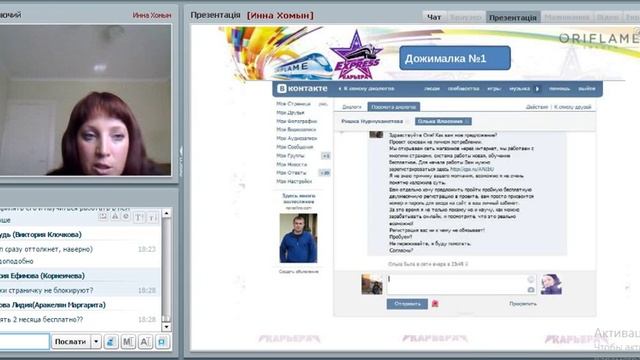Screen dimensions: 640x360
Task: Click the recipient avatar right of message box
Action: (x=551, y=284)
